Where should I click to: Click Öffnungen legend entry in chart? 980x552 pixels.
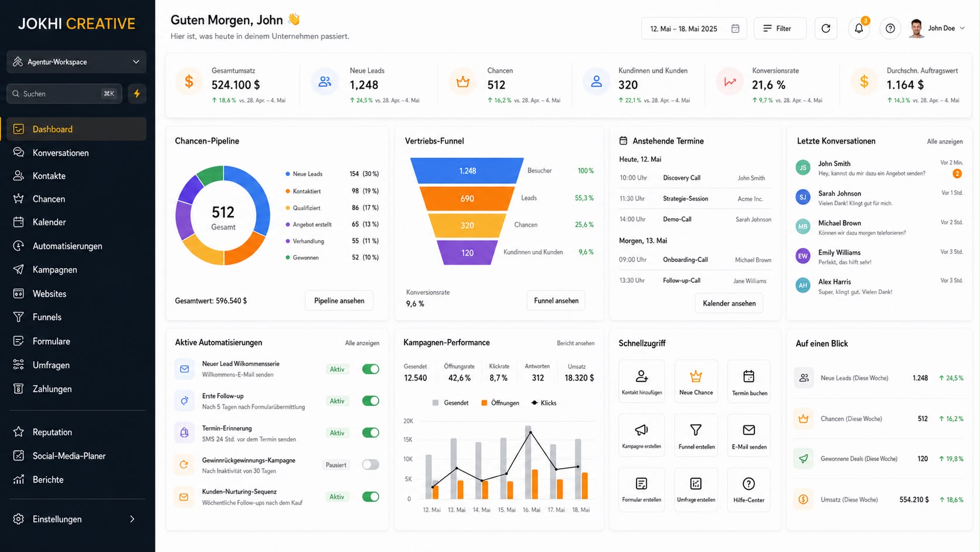click(500, 403)
